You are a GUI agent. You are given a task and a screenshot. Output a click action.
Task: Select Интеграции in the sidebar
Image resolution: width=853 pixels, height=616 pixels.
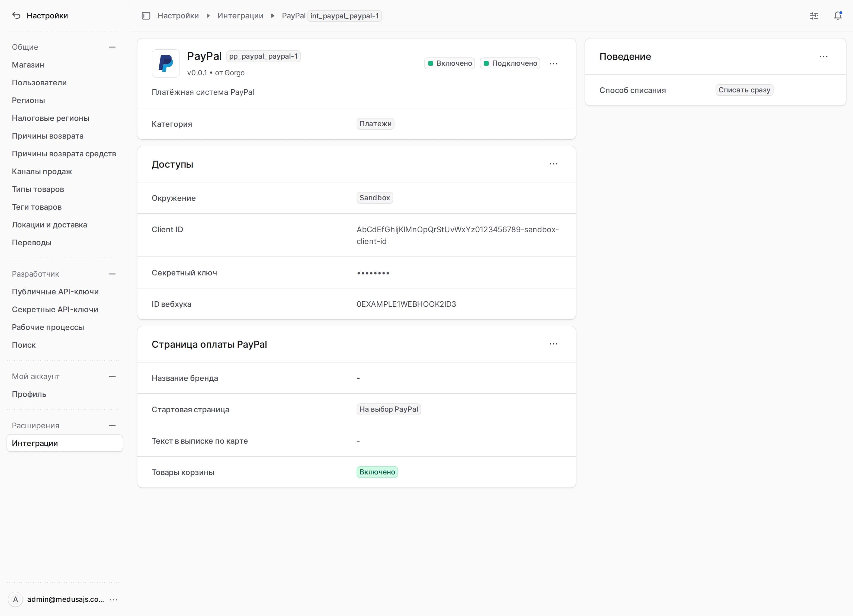(65, 443)
